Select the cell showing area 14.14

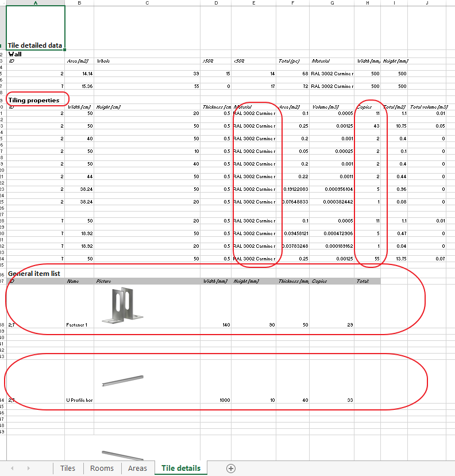[x=79, y=74]
